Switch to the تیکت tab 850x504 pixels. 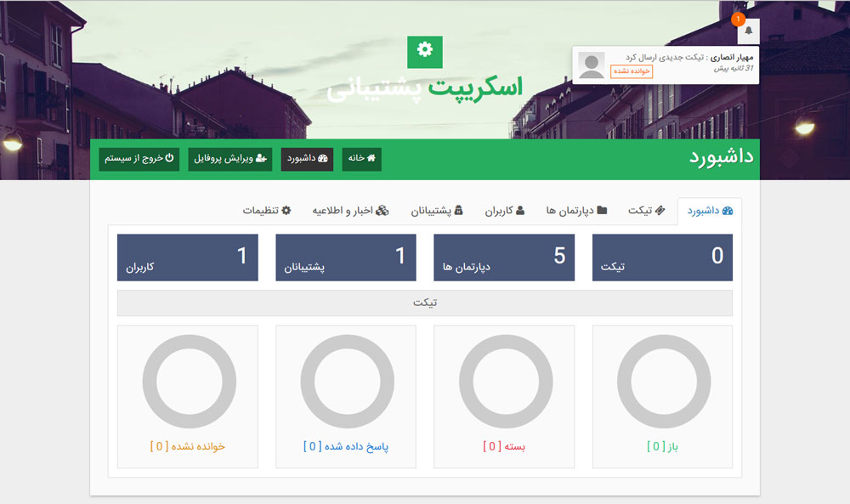[x=646, y=211]
